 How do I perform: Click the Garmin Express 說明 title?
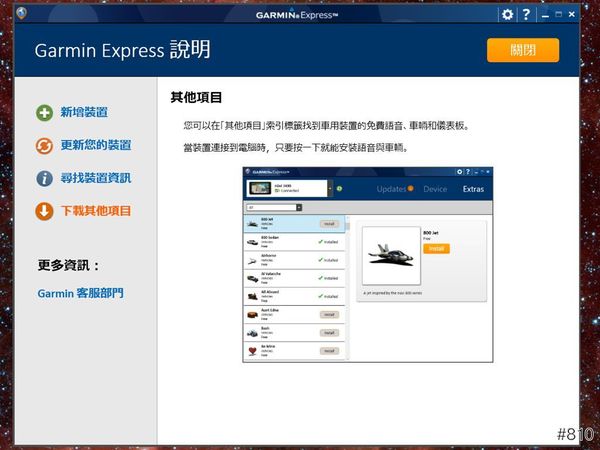tap(122, 50)
